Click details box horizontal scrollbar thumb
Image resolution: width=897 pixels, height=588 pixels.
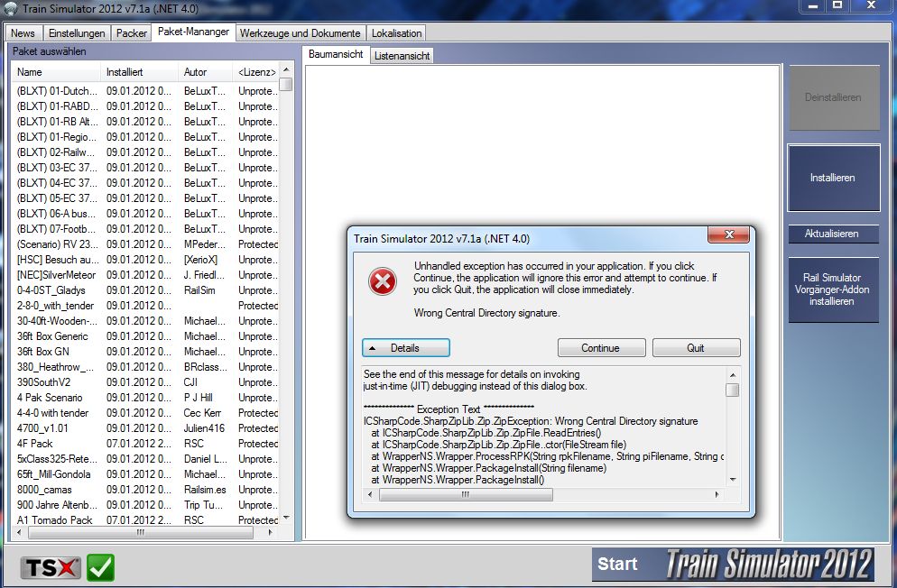(x=466, y=495)
